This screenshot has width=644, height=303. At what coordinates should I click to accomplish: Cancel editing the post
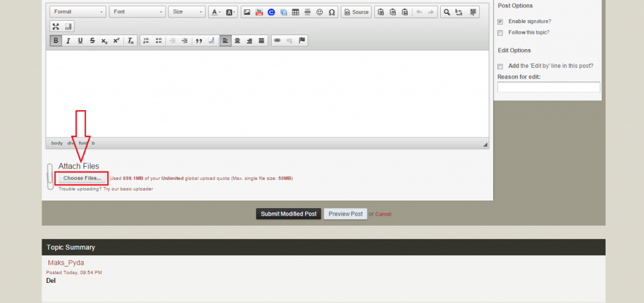point(383,214)
